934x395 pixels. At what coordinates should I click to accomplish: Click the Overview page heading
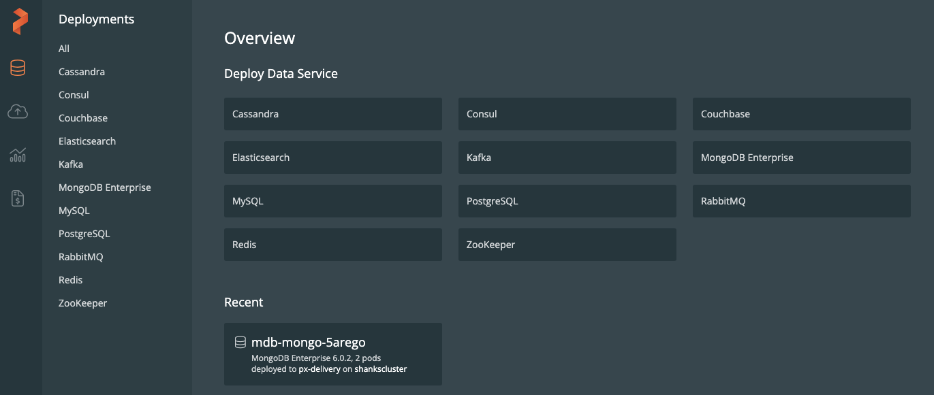[260, 39]
